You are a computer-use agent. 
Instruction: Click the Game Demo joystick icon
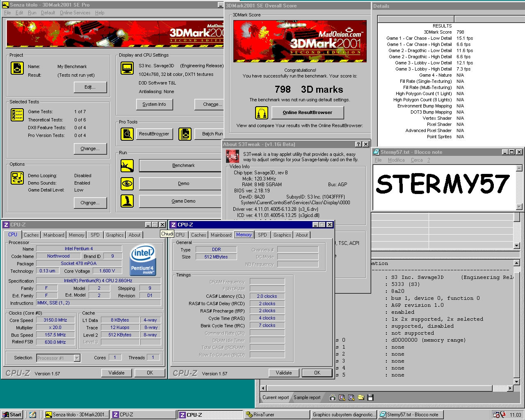(127, 201)
